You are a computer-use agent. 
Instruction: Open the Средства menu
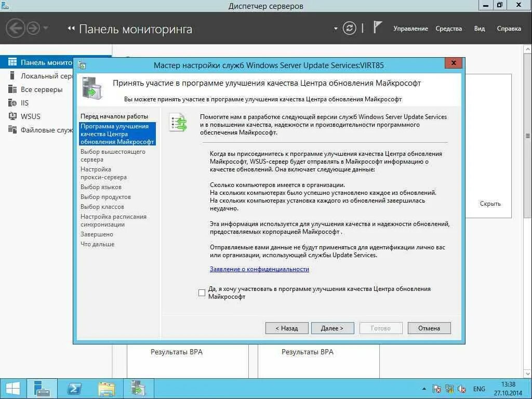click(448, 29)
